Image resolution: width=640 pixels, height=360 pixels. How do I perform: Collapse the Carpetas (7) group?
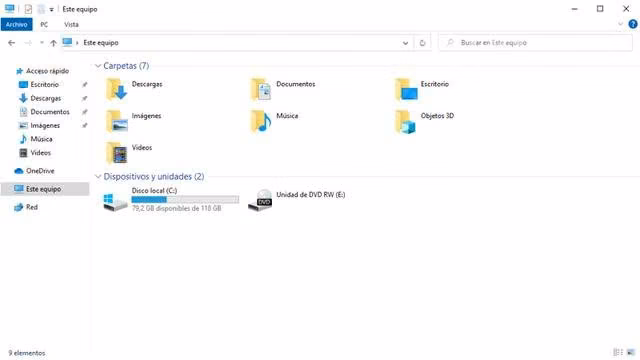(98, 66)
